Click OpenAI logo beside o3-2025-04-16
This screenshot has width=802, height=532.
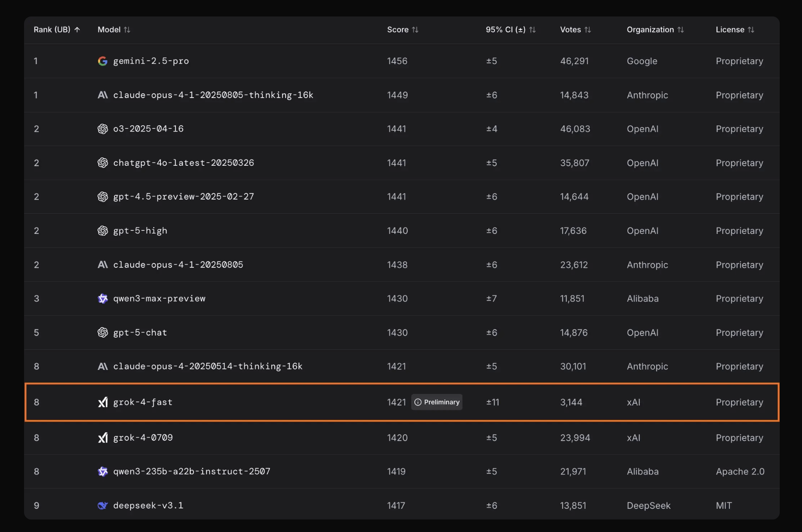(x=102, y=129)
